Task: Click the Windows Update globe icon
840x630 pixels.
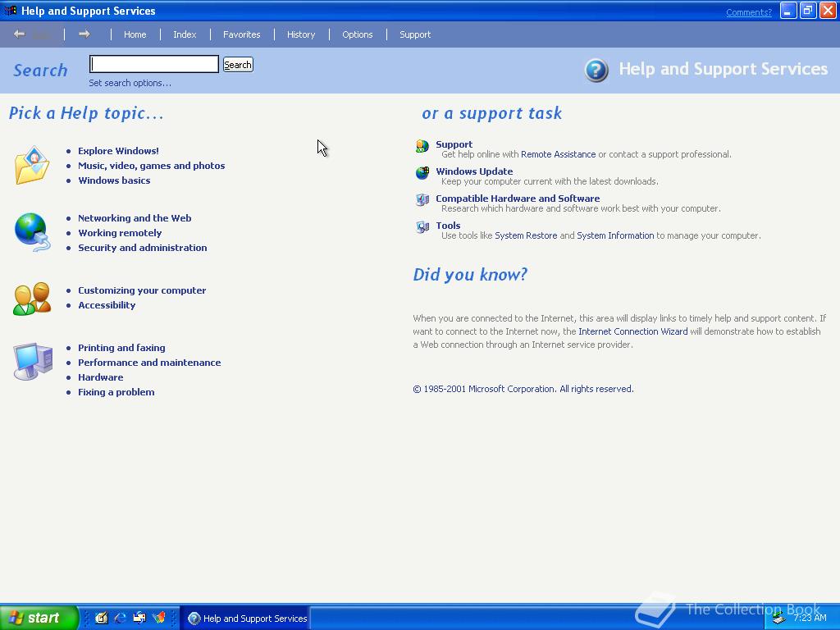Action: pyautogui.click(x=422, y=172)
